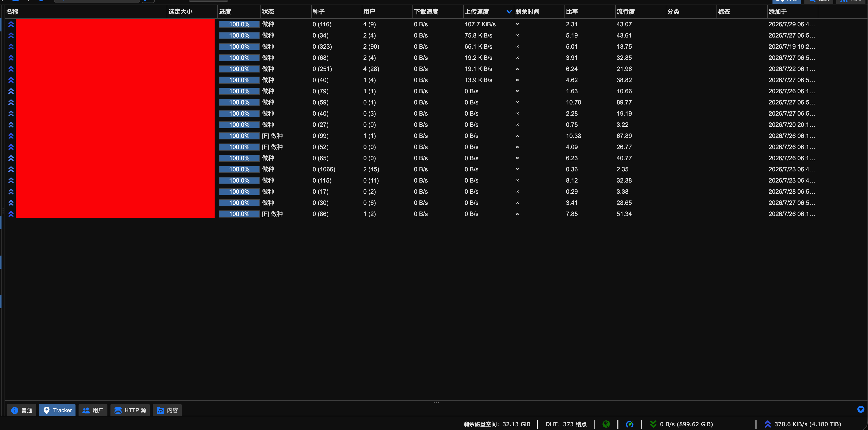Sort by the 种子 column header
868x430 pixels.
pyautogui.click(x=336, y=11)
